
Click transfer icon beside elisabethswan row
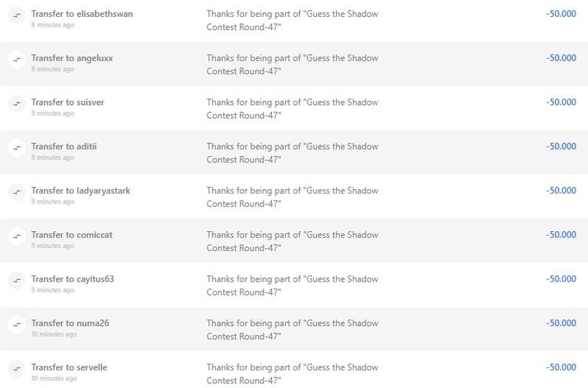[17, 15]
